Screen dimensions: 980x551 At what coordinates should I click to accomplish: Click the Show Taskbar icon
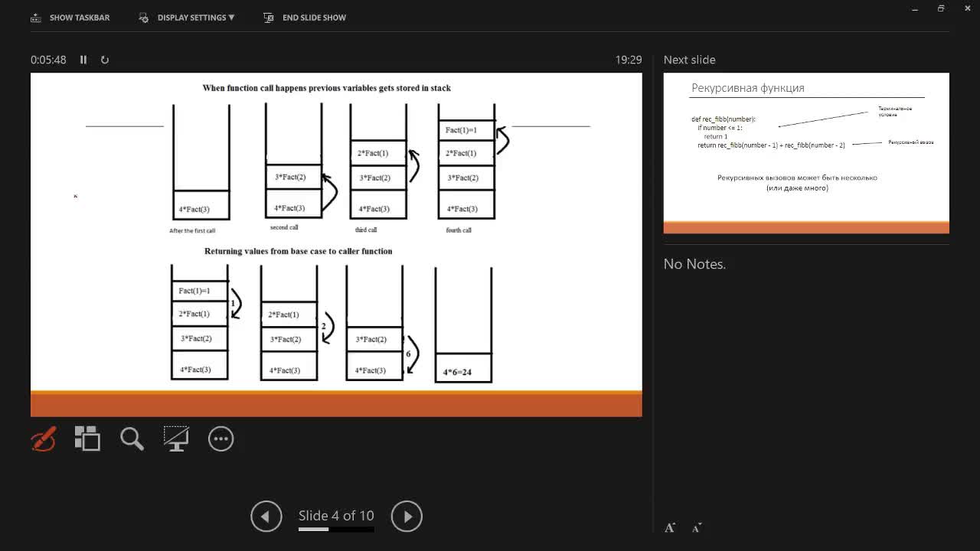35,18
